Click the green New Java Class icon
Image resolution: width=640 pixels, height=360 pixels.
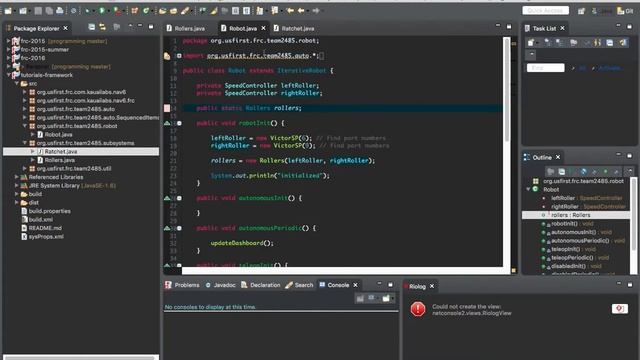click(146, 11)
